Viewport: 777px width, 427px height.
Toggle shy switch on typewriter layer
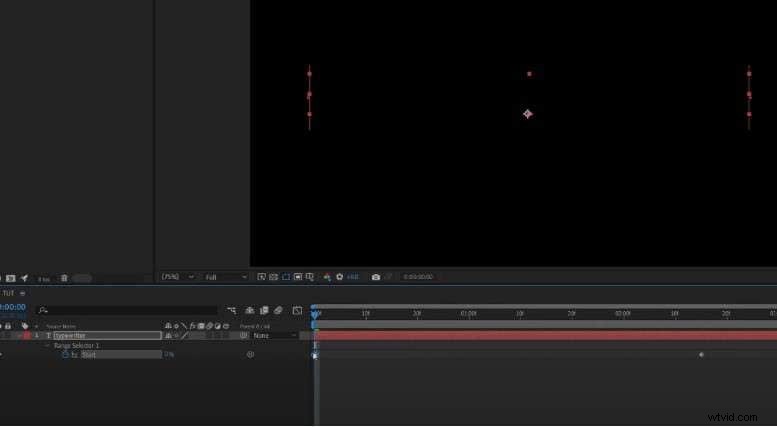pyautogui.click(x=168, y=335)
